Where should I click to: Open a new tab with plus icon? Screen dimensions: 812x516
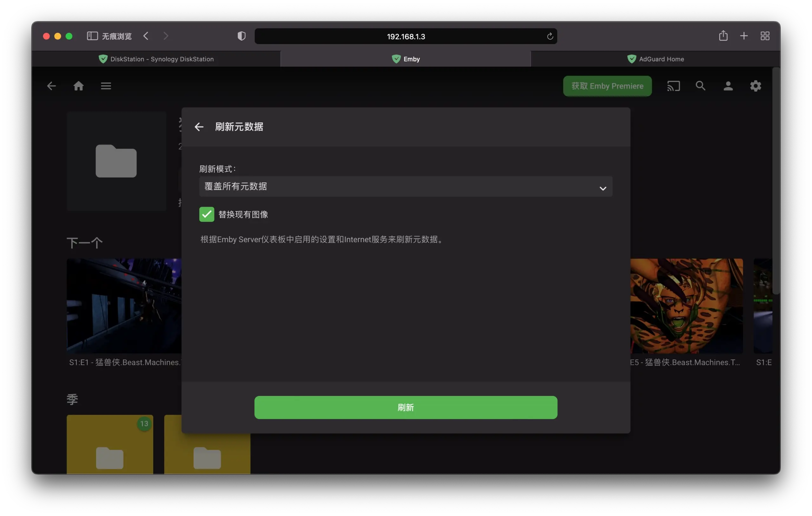[744, 36]
